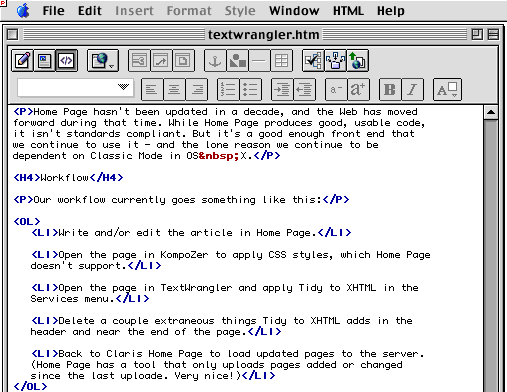This screenshot has width=507, height=392.
Task: Click the &nbsp; entity in the source
Action: click(x=219, y=156)
